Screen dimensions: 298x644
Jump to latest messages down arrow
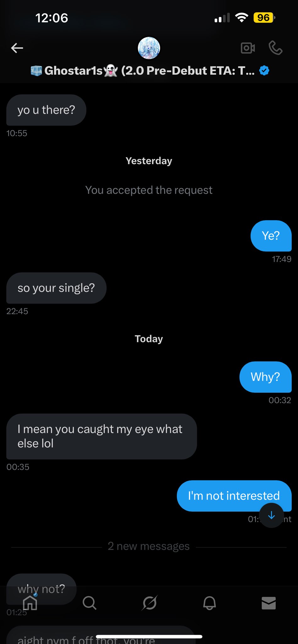(272, 515)
